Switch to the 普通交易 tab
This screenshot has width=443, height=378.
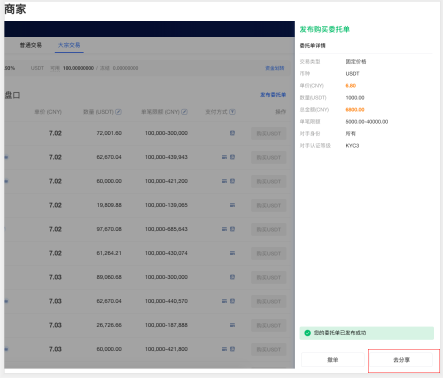click(x=31, y=45)
